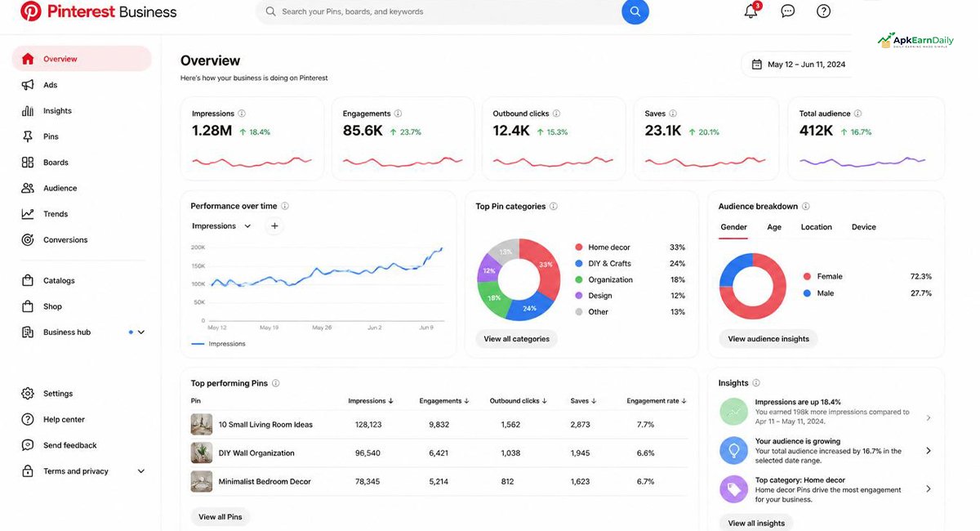Click the Pinterest logo icon
980x531 pixels.
coord(30,11)
